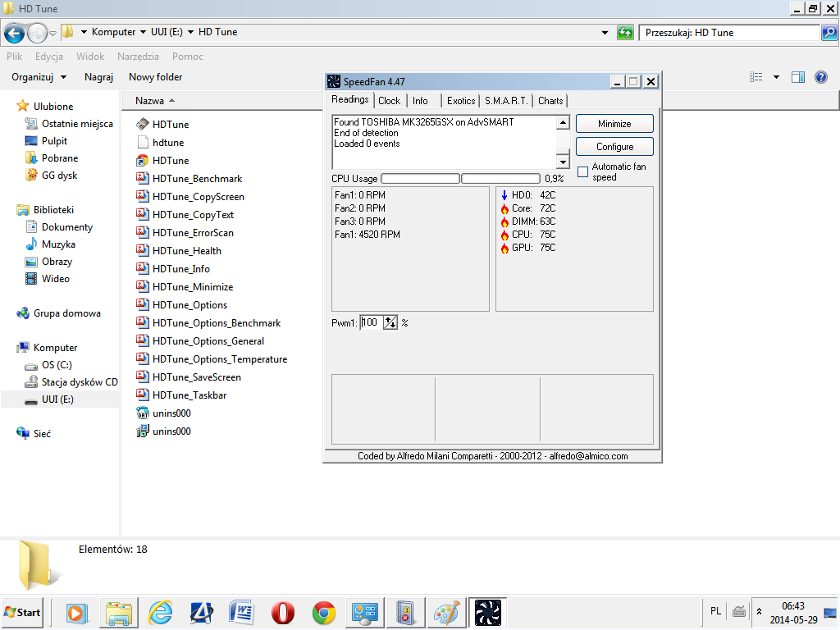Click the explorer forward arrow button
This screenshot has width=840, height=630.
coord(37,33)
